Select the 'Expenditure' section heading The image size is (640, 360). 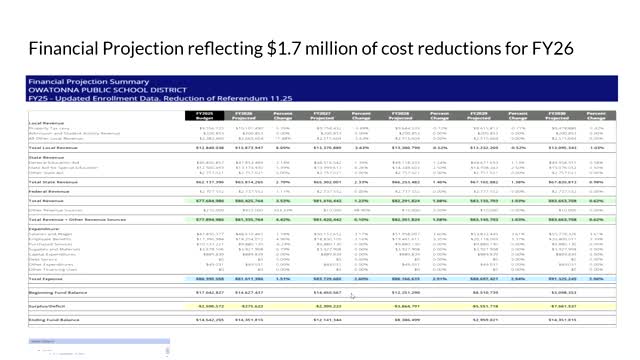(x=44, y=229)
